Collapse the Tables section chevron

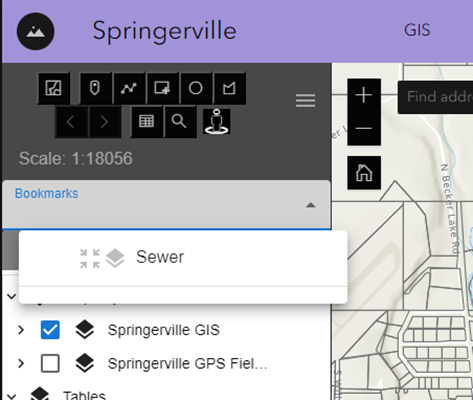point(12,397)
